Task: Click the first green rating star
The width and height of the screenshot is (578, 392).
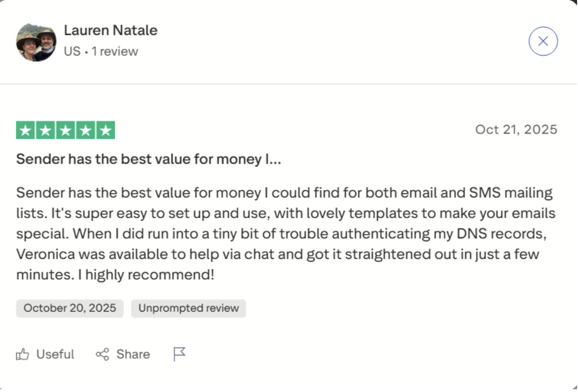Action: point(26,130)
